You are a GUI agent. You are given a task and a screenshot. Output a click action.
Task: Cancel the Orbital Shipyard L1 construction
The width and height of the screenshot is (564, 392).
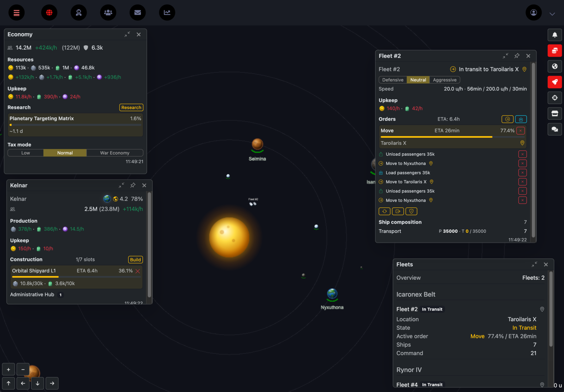(138, 271)
